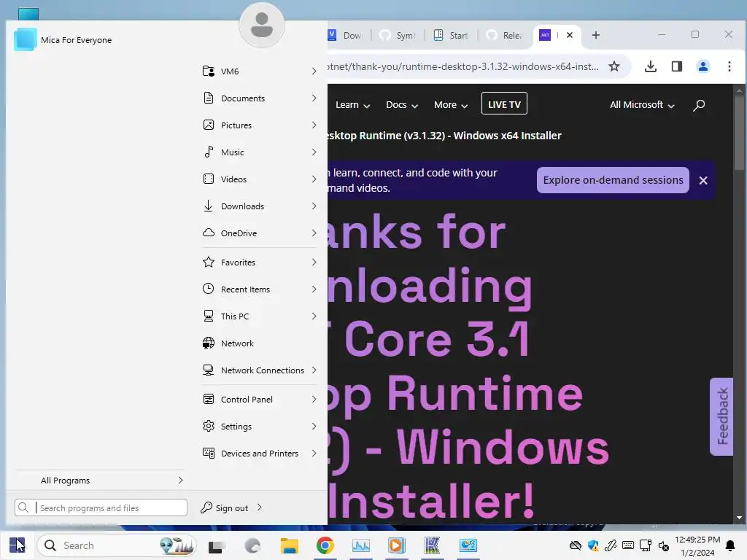Click the taskbar clock and date

[697, 545]
